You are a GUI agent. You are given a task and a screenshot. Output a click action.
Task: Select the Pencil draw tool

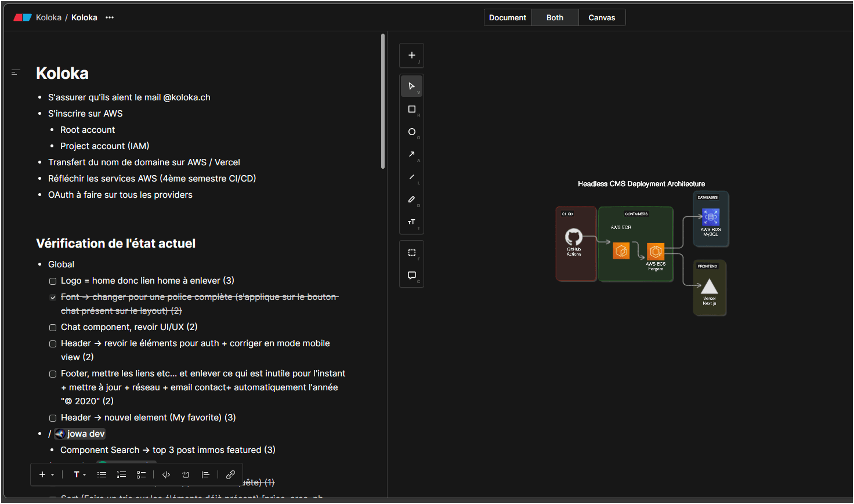[x=411, y=200]
